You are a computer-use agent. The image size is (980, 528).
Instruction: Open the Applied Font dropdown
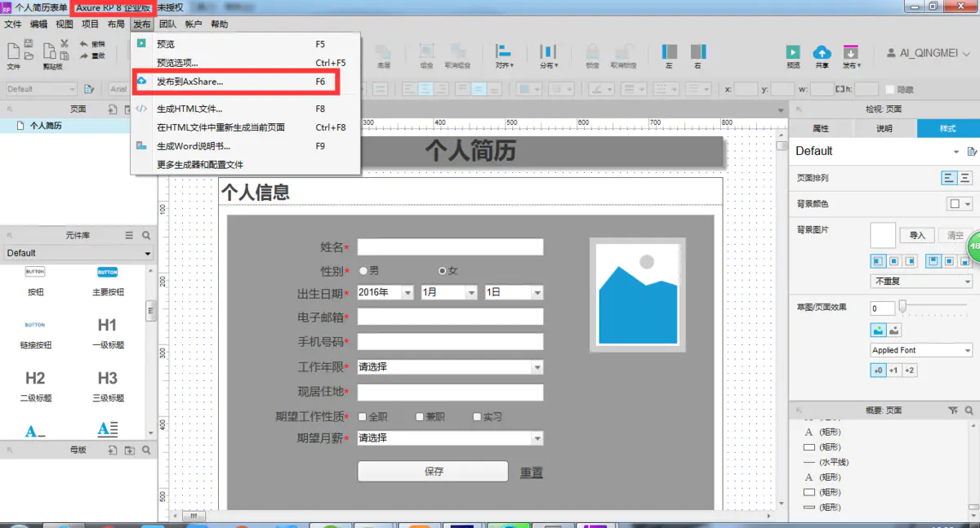pyautogui.click(x=922, y=350)
